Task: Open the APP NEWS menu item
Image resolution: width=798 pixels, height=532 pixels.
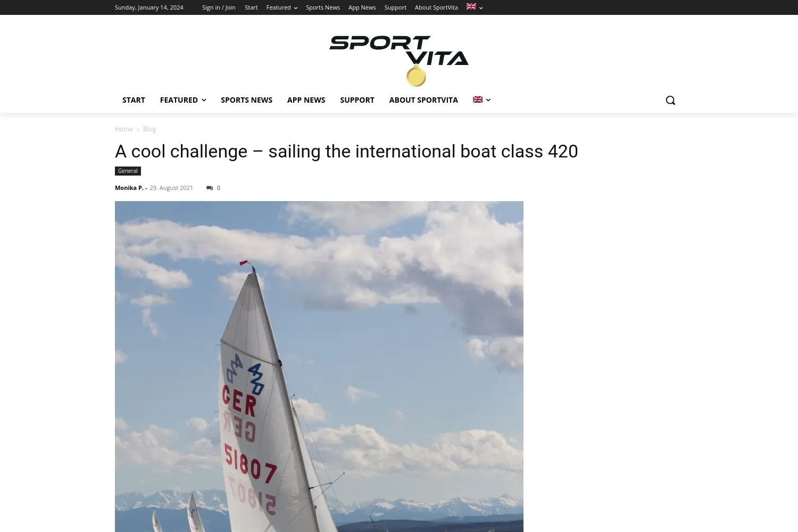Action: click(306, 100)
